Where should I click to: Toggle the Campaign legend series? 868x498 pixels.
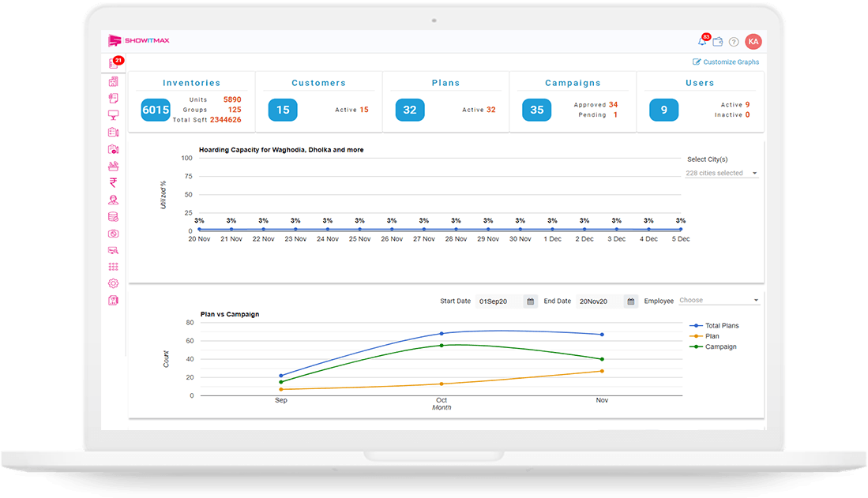pyautogui.click(x=713, y=346)
